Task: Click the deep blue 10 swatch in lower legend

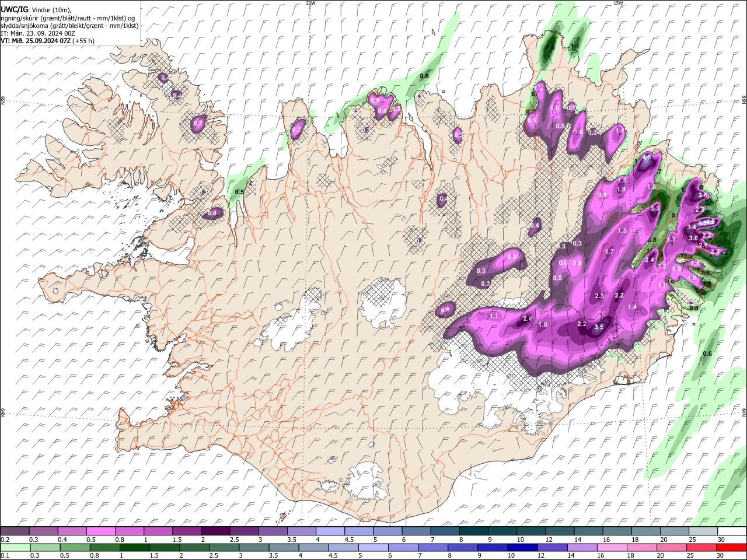Action: pos(522,547)
